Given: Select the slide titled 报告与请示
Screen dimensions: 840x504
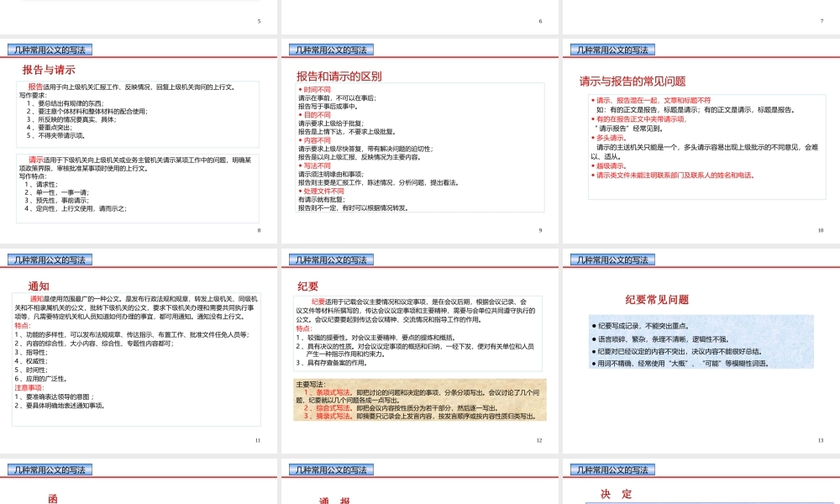Looking at the screenshot, I should pos(139,141).
